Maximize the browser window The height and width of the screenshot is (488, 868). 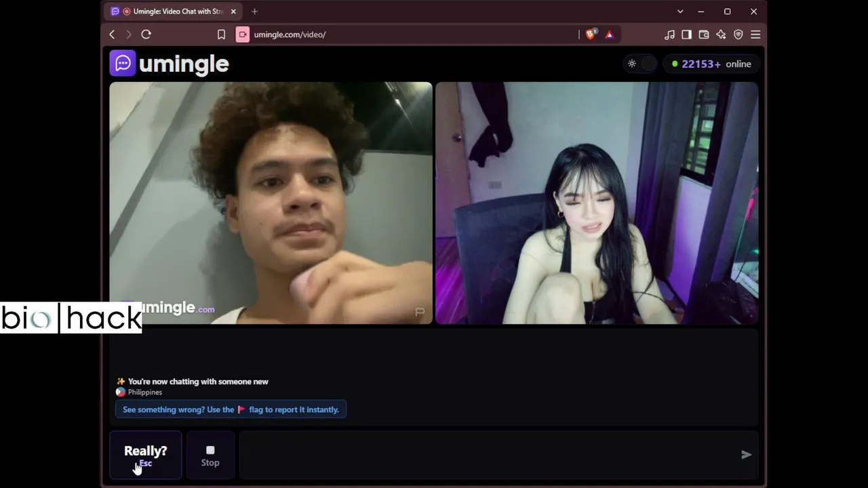pos(727,12)
